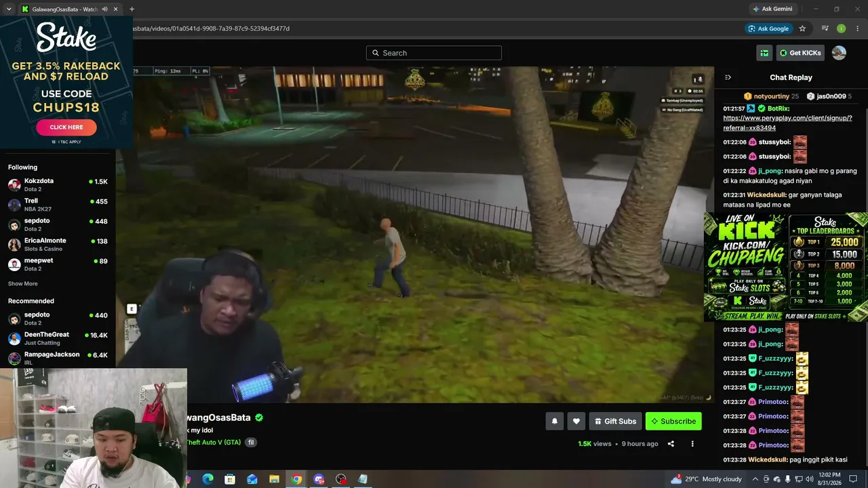868x488 pixels.
Task: Open Chrome's three-dot menu
Action: click(x=858, y=28)
